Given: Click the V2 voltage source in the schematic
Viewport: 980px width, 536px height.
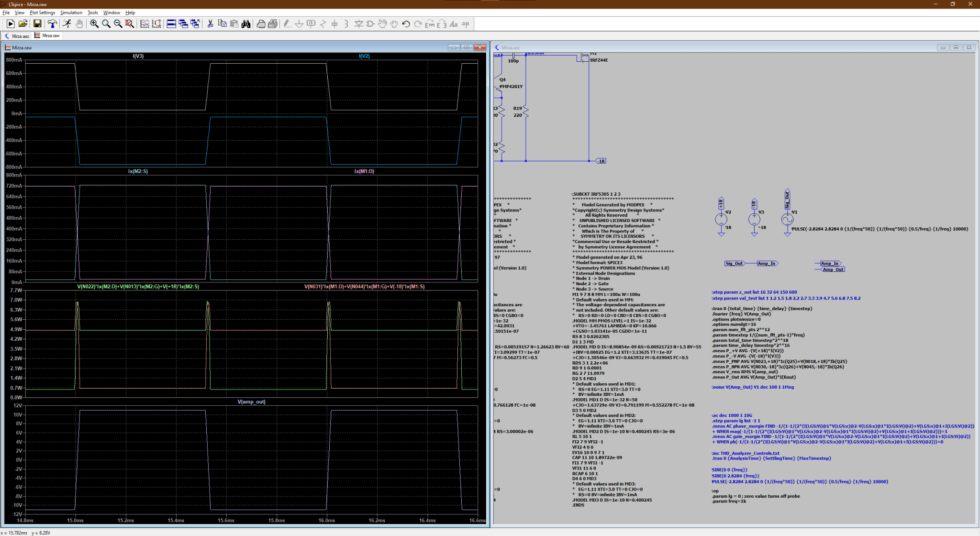Looking at the screenshot, I should click(721, 219).
